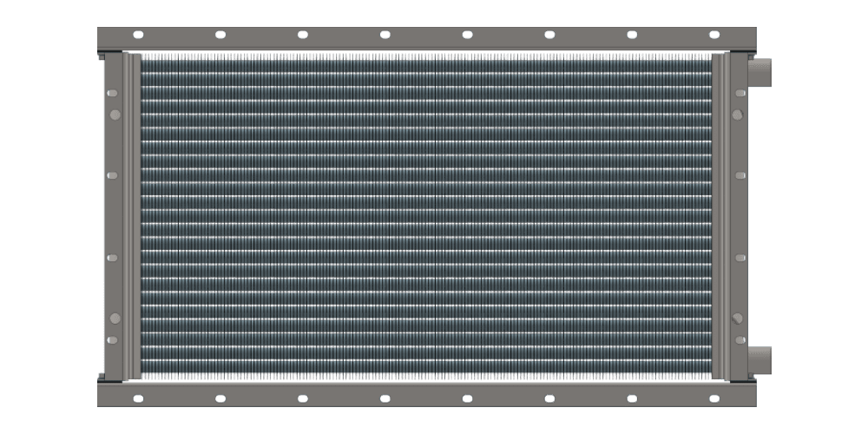Click the third hole from top on left plate

coord(113,174)
